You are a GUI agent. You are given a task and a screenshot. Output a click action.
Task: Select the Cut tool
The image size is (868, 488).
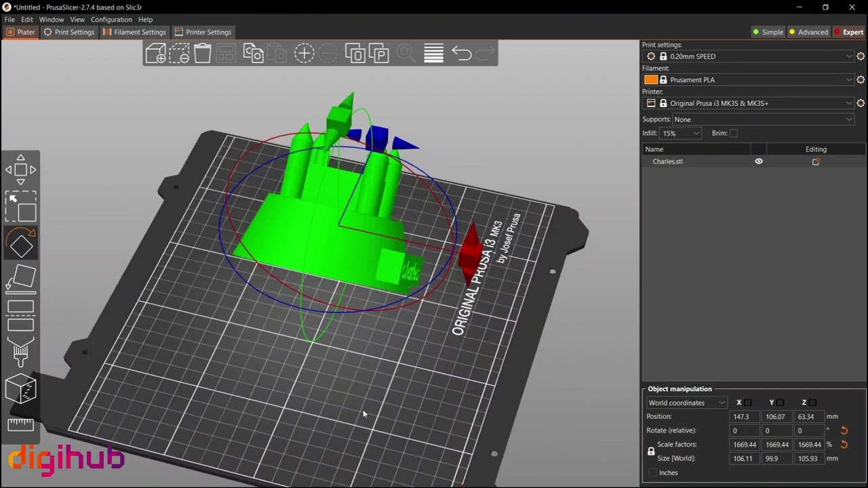(x=20, y=316)
